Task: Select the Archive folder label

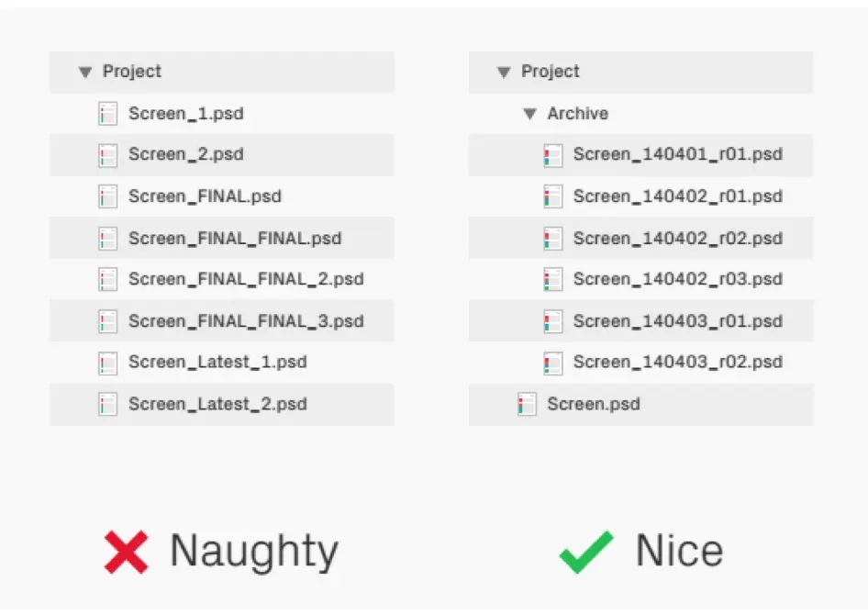Action: [x=577, y=114]
